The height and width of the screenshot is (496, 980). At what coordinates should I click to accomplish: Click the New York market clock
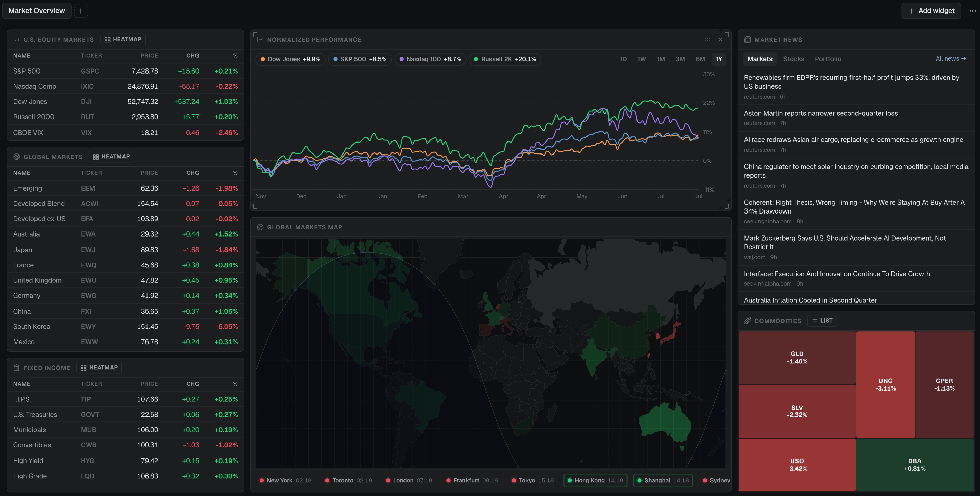tap(285, 480)
